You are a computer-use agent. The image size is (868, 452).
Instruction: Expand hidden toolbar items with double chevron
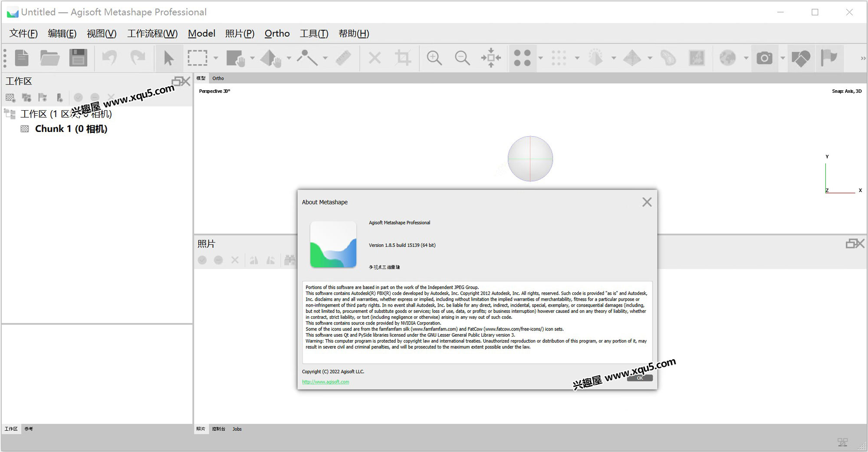[x=863, y=58]
